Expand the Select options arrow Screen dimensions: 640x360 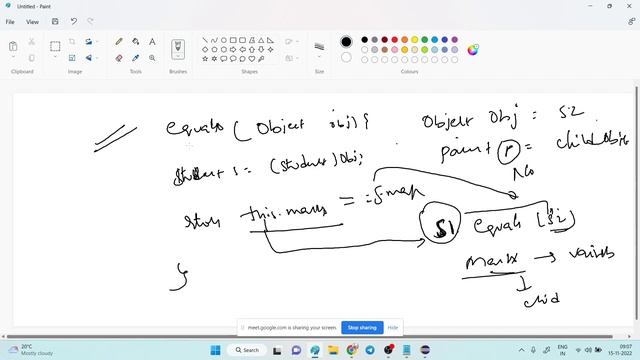tap(55, 57)
